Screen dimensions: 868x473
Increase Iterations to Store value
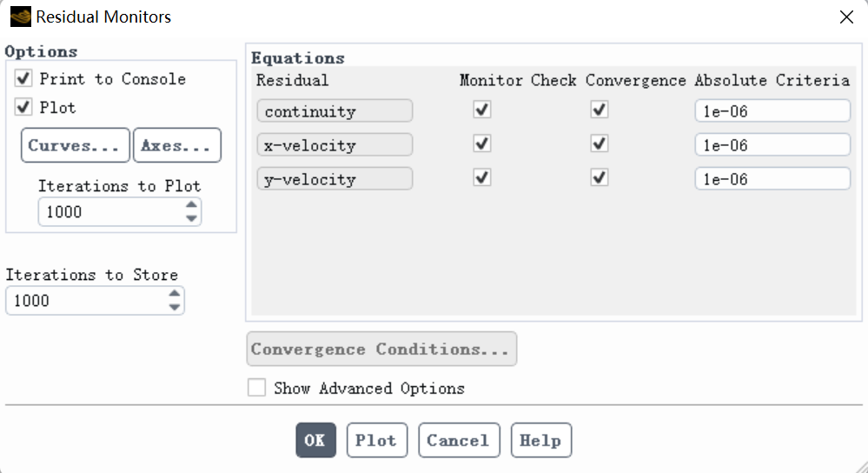tap(175, 295)
